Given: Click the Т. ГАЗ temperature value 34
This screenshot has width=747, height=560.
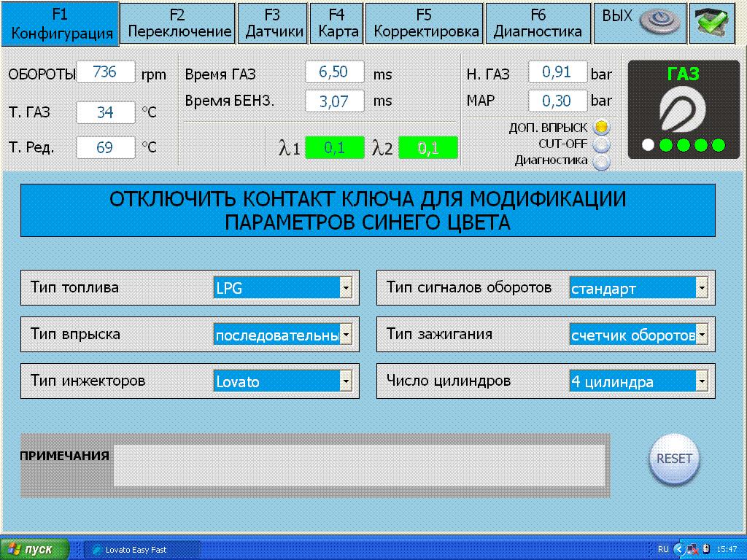Looking at the screenshot, I should (105, 112).
